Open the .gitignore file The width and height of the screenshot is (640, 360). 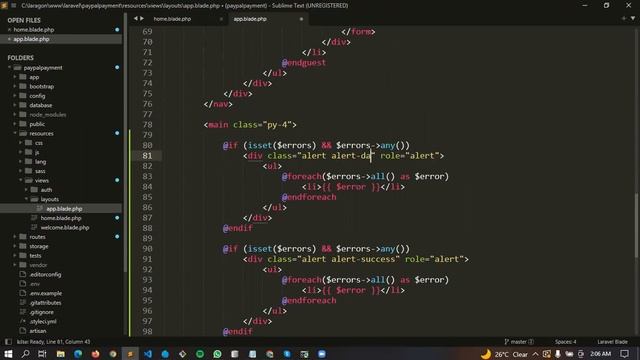coord(41,312)
